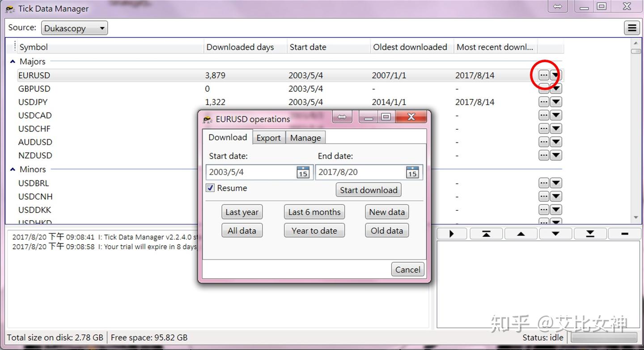This screenshot has width=644, height=350.
Task: Expand the dropdown arrow for GBPUSD
Action: click(556, 89)
